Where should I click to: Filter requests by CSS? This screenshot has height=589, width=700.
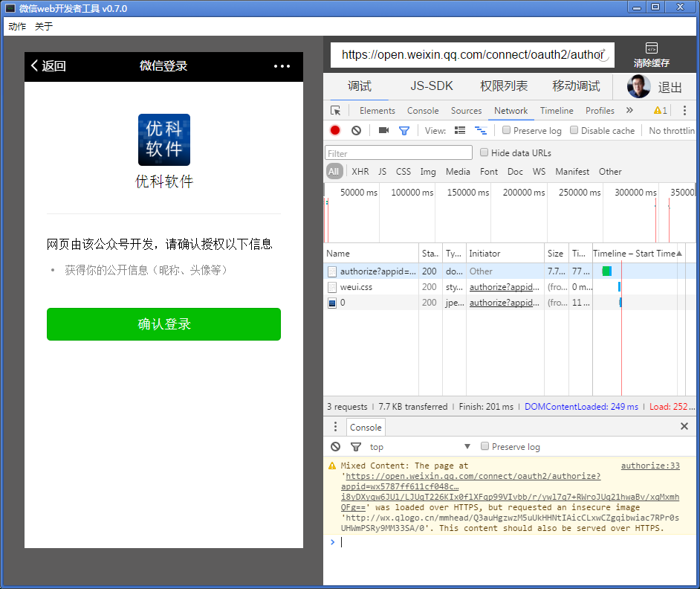click(403, 172)
